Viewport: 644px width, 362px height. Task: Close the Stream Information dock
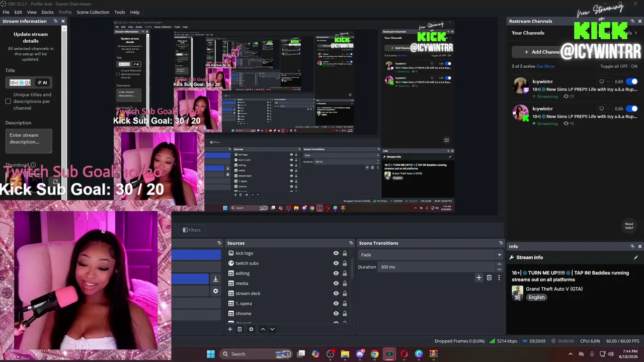[x=63, y=21]
